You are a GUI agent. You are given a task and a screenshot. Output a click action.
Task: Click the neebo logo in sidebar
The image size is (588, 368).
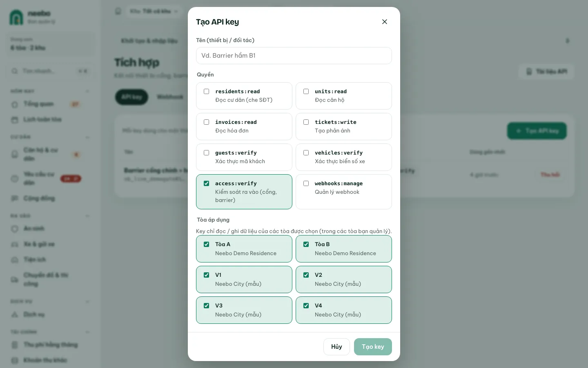(x=16, y=17)
